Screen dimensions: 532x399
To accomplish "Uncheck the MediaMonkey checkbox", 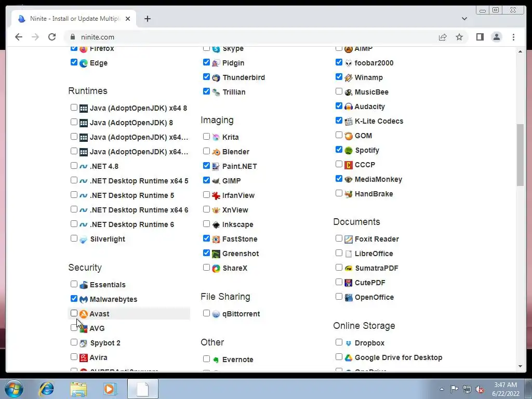I will (x=339, y=179).
